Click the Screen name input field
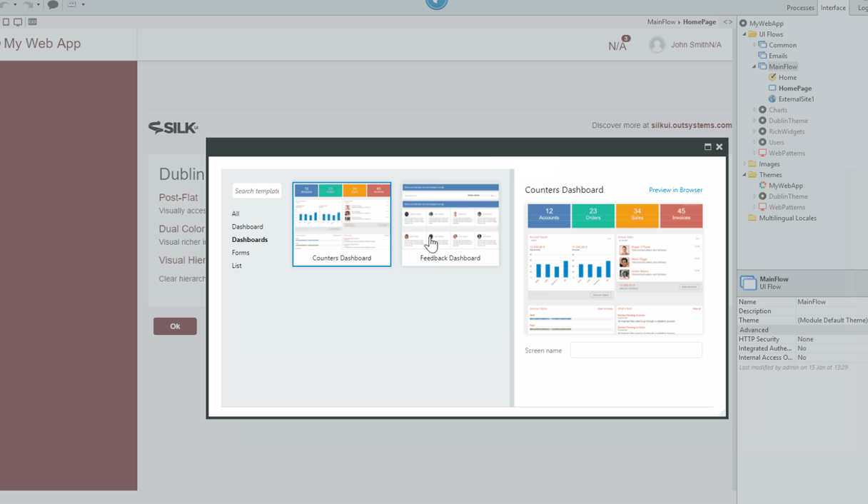Viewport: 868px width, 504px height. (x=635, y=350)
